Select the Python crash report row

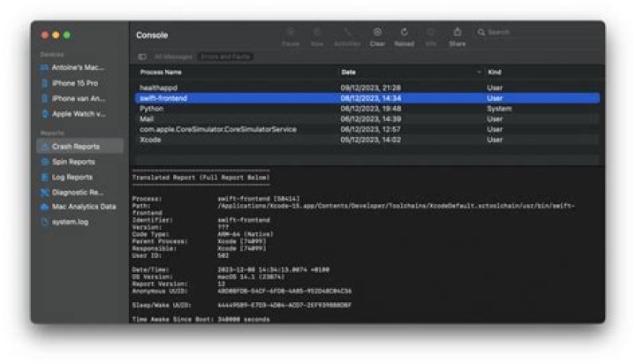(367, 109)
